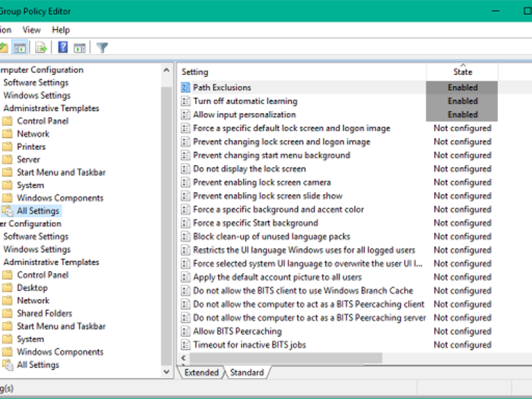This screenshot has height=399, width=532.
Task: Select the Shared Folders tree item
Action: 44,313
